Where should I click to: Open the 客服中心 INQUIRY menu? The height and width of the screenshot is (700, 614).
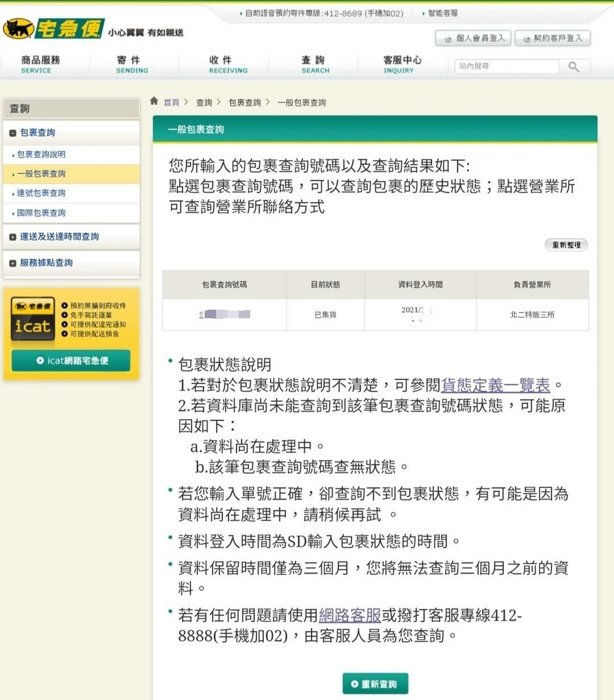click(x=402, y=64)
